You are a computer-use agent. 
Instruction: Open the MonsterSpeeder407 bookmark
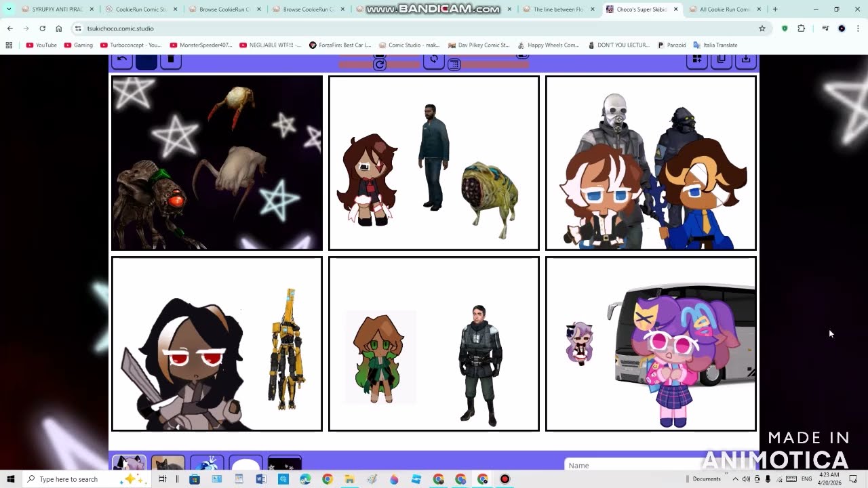(x=201, y=45)
